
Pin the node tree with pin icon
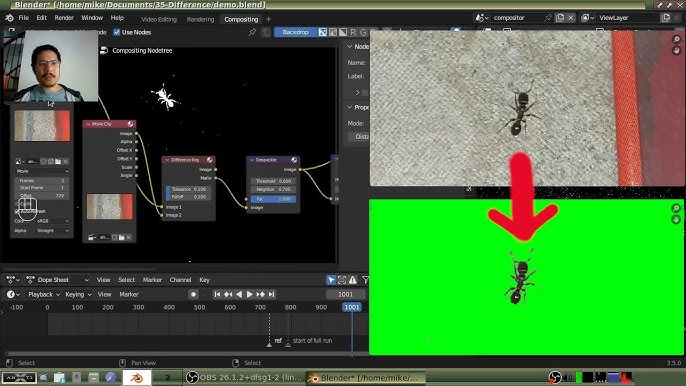(252, 32)
